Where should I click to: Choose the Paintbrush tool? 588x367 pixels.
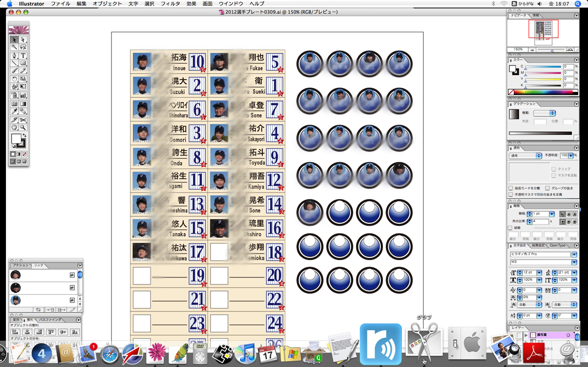point(14,71)
